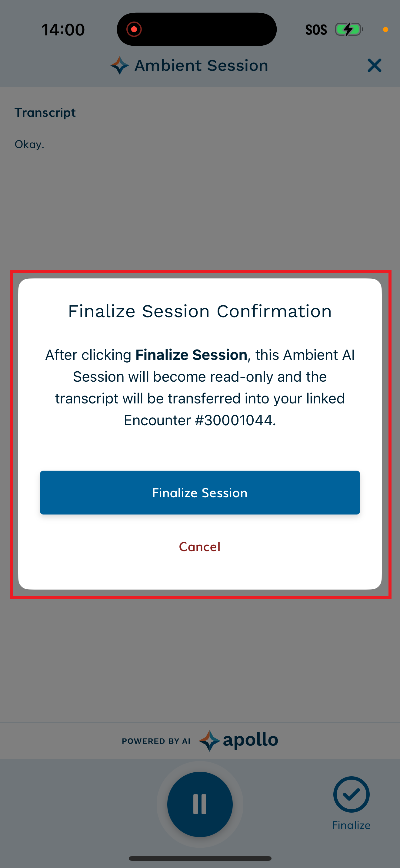Screen dimensions: 400x868
Task: Tap the orange microphone-in-use dot
Action: (x=385, y=30)
